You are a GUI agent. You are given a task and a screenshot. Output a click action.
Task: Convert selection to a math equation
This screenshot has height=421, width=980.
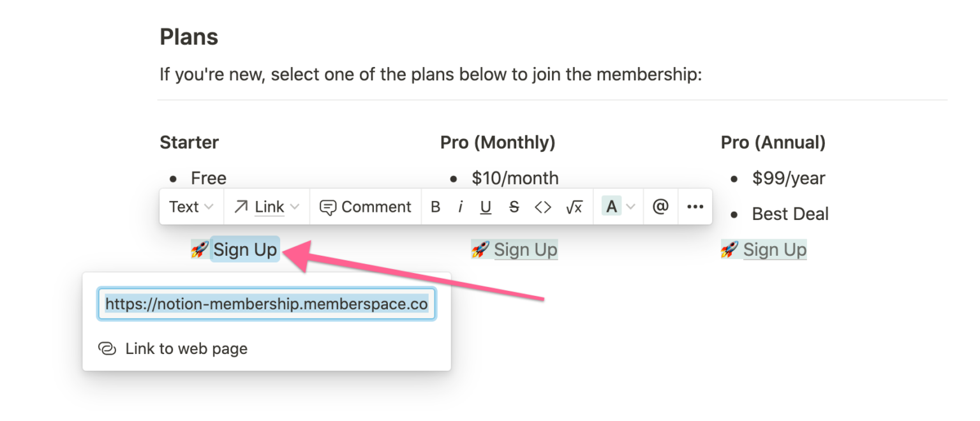pos(574,206)
